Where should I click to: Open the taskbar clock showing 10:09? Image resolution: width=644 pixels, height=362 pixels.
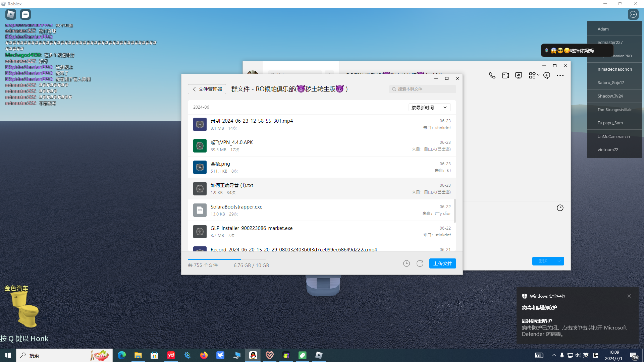coord(614,355)
